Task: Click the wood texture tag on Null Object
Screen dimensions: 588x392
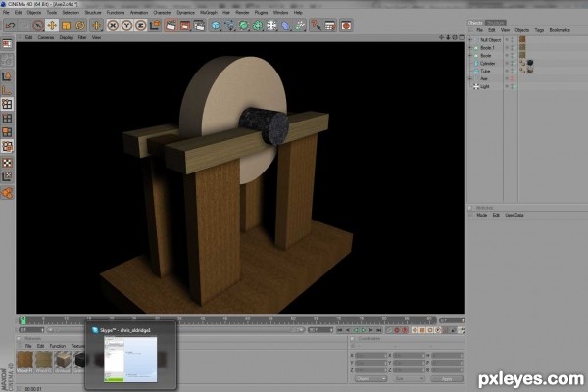Action: tap(522, 39)
